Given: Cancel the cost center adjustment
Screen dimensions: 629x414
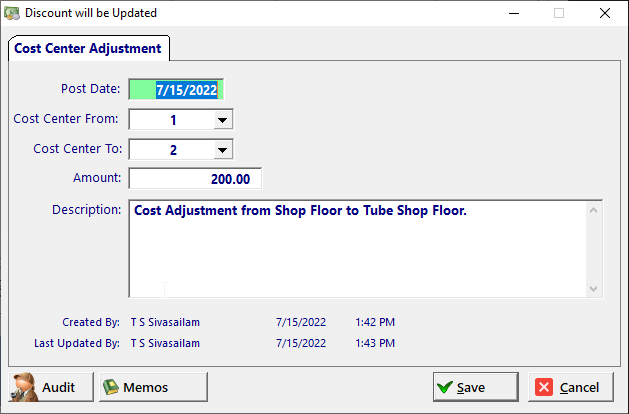Looking at the screenshot, I should (571, 387).
